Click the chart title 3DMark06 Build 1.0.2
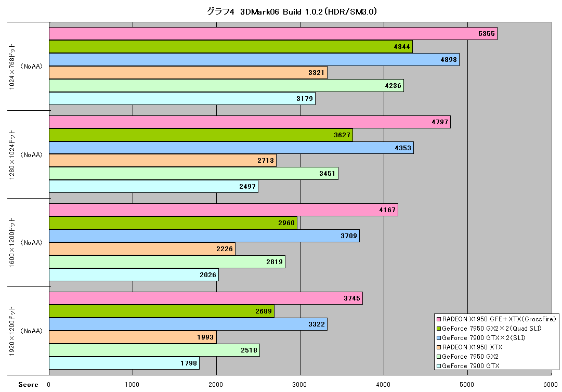Screen dimensions: 562x392 [292, 11]
